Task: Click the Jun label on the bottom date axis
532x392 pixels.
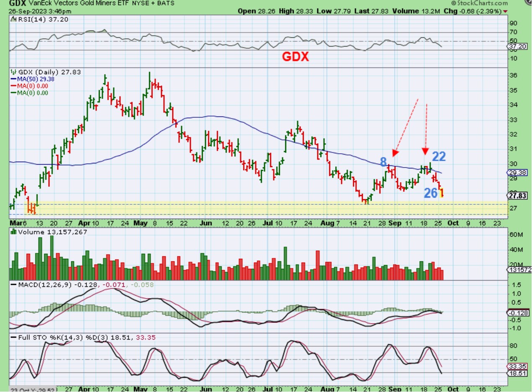Action: tap(206, 389)
